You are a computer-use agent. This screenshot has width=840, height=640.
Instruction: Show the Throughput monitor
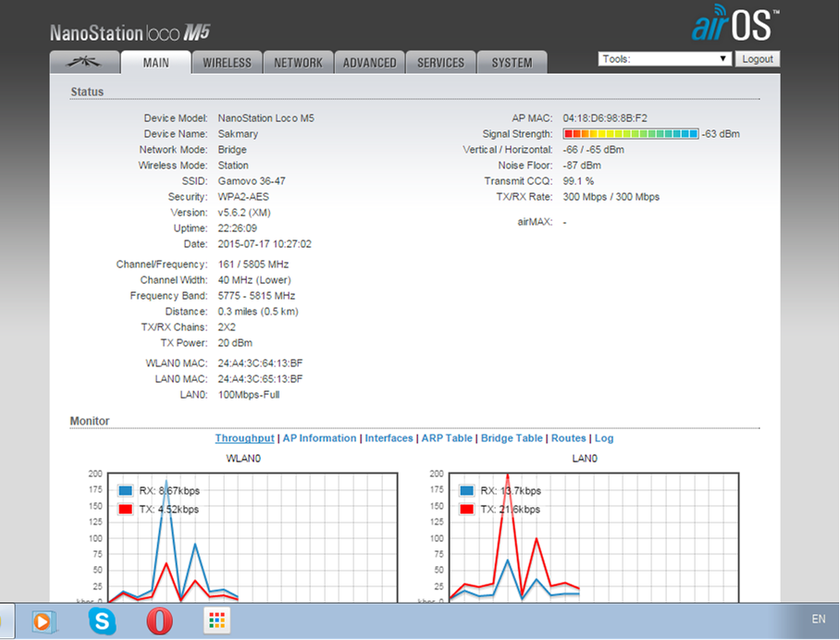point(245,438)
